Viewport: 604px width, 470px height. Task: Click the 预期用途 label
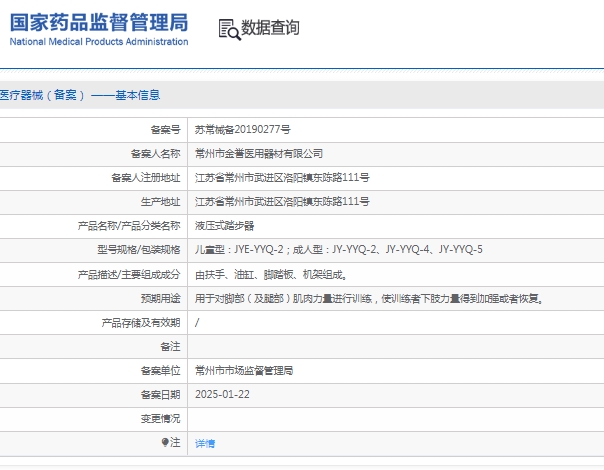(160, 298)
